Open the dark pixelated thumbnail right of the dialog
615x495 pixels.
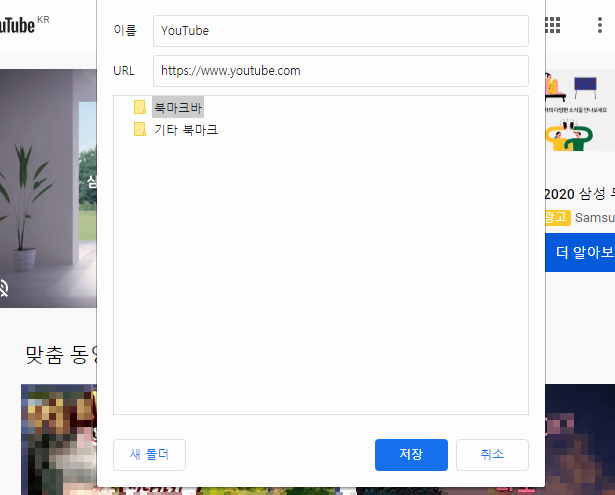[x=580, y=439]
